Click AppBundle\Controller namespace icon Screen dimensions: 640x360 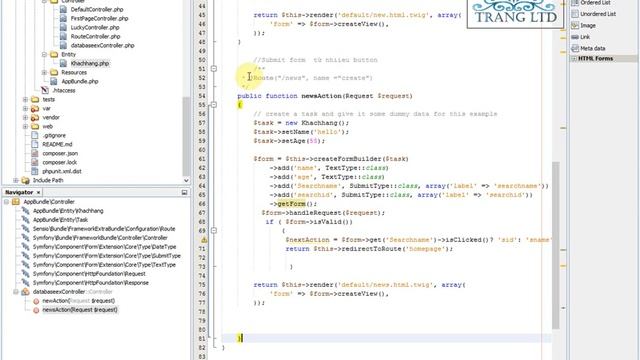click(x=16, y=202)
